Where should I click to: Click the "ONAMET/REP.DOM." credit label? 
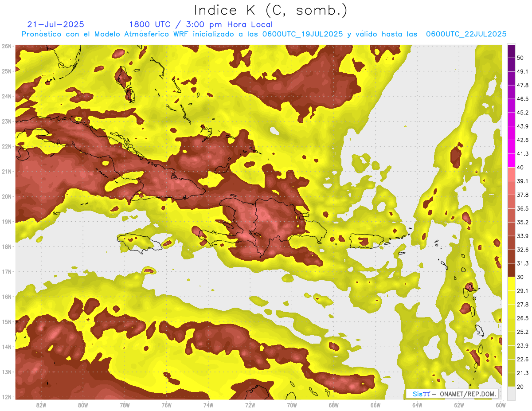tap(467, 394)
